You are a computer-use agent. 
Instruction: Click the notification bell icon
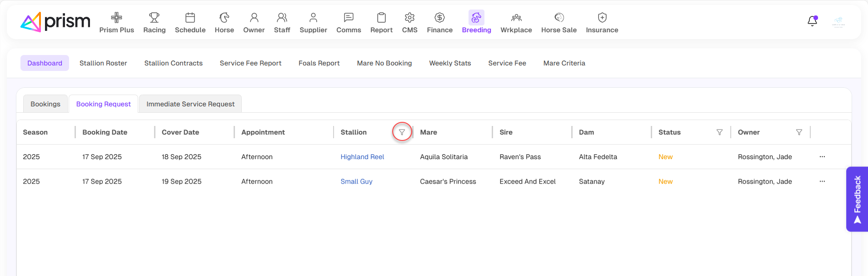click(x=812, y=21)
